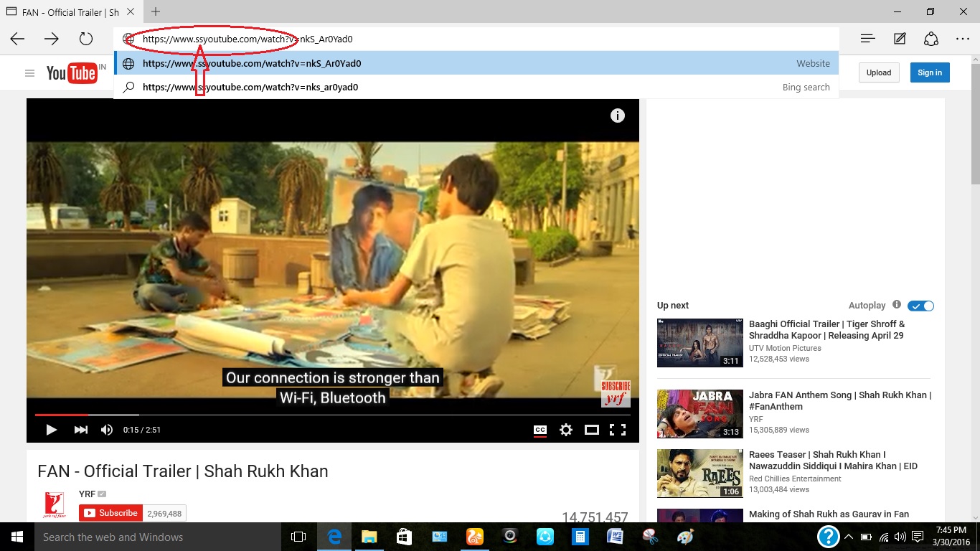Enter full screen mode

click(x=617, y=430)
